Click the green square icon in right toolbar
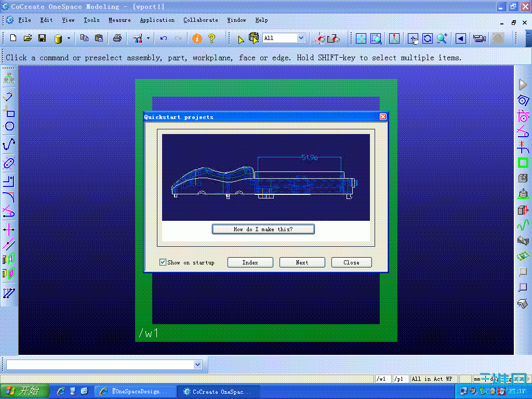The width and height of the screenshot is (532, 399). click(523, 163)
